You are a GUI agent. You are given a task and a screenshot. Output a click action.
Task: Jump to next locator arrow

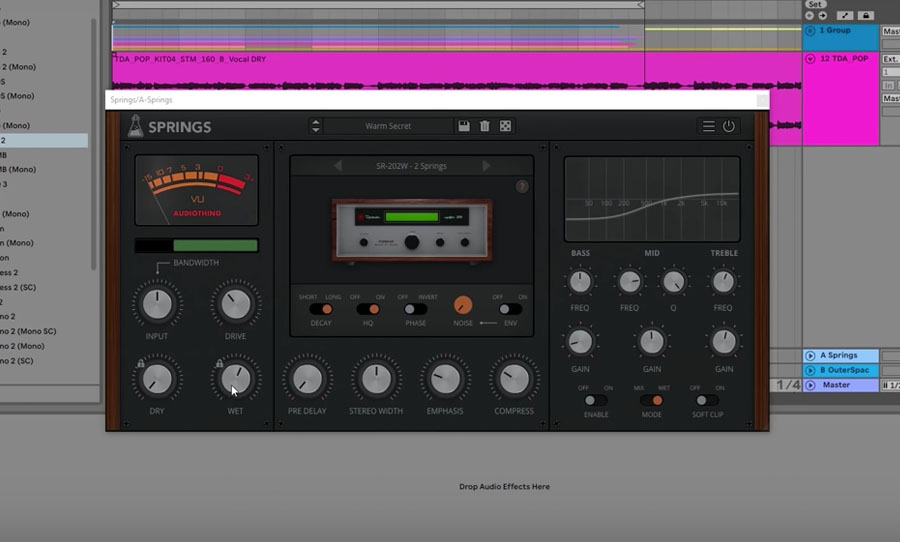823,16
